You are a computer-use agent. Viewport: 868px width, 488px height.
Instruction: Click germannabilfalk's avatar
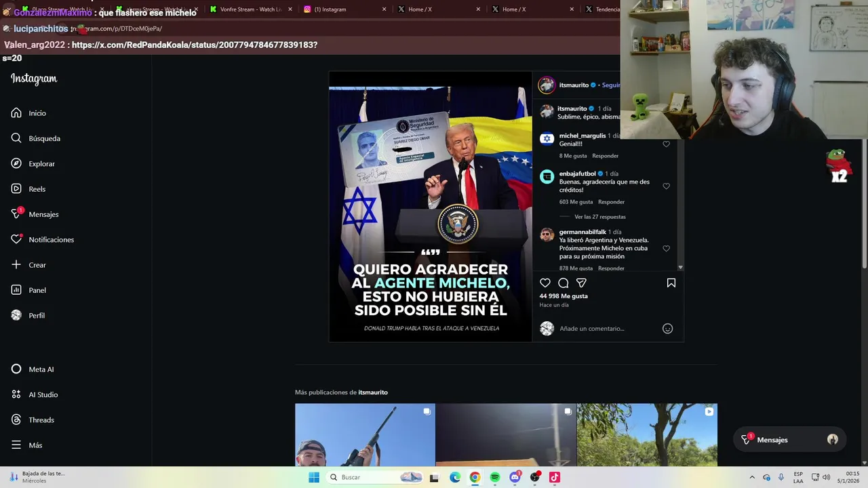click(547, 235)
